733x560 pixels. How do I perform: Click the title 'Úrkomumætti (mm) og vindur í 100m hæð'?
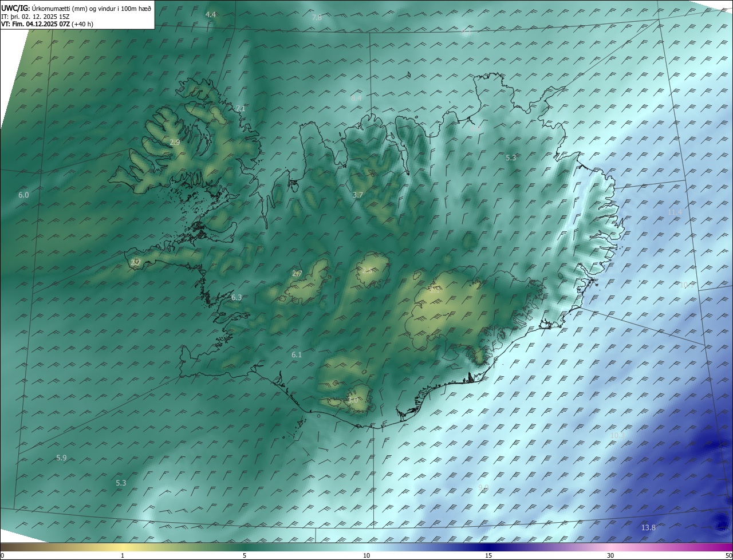tap(92, 9)
